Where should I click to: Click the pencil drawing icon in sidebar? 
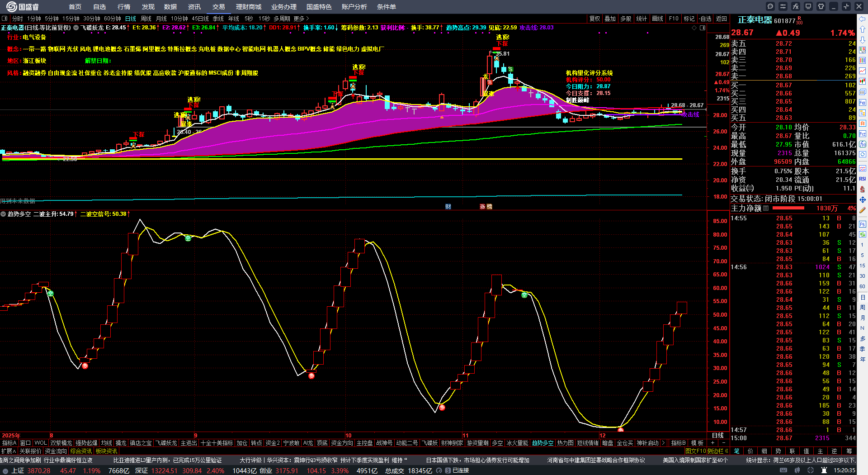[863, 210]
